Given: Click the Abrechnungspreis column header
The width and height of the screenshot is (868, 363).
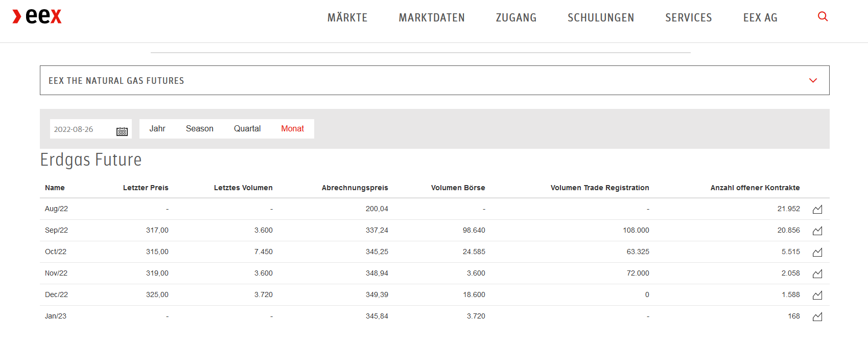Looking at the screenshot, I should click(x=355, y=188).
